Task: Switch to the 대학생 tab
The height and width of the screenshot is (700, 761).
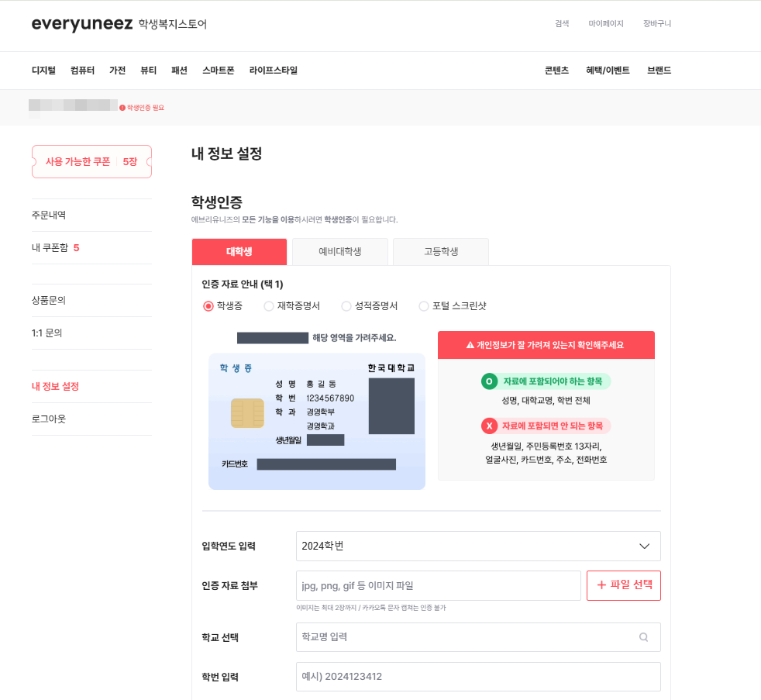Action: [239, 251]
